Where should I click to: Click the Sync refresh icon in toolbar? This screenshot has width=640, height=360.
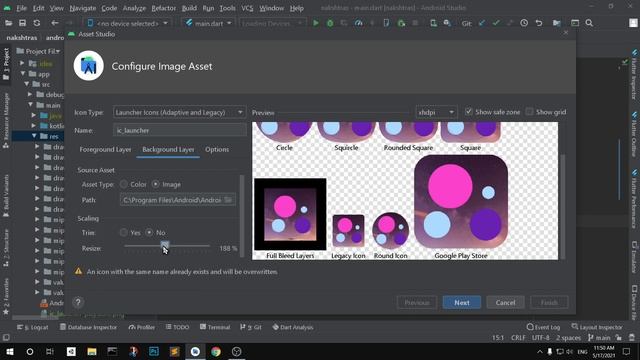[x=37, y=23]
